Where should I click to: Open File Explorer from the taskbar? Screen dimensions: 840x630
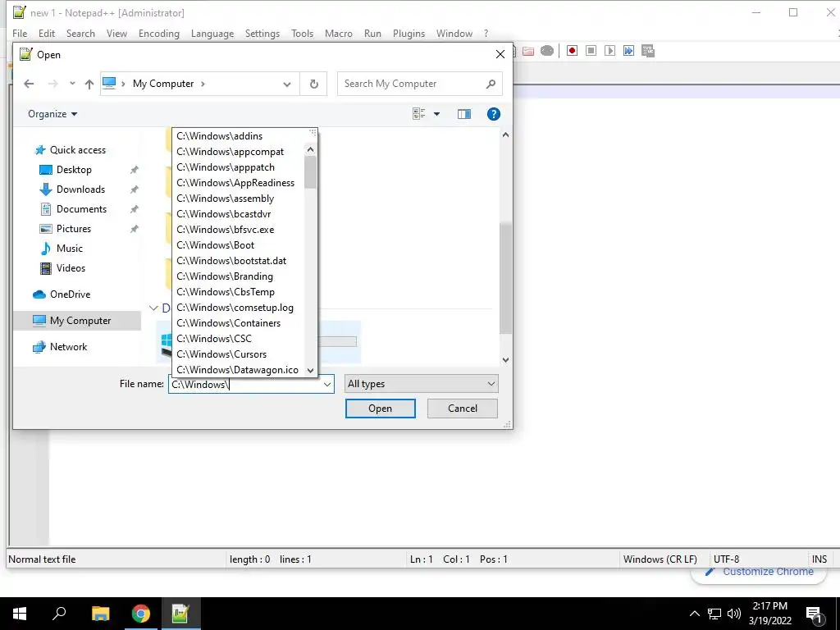(x=100, y=614)
